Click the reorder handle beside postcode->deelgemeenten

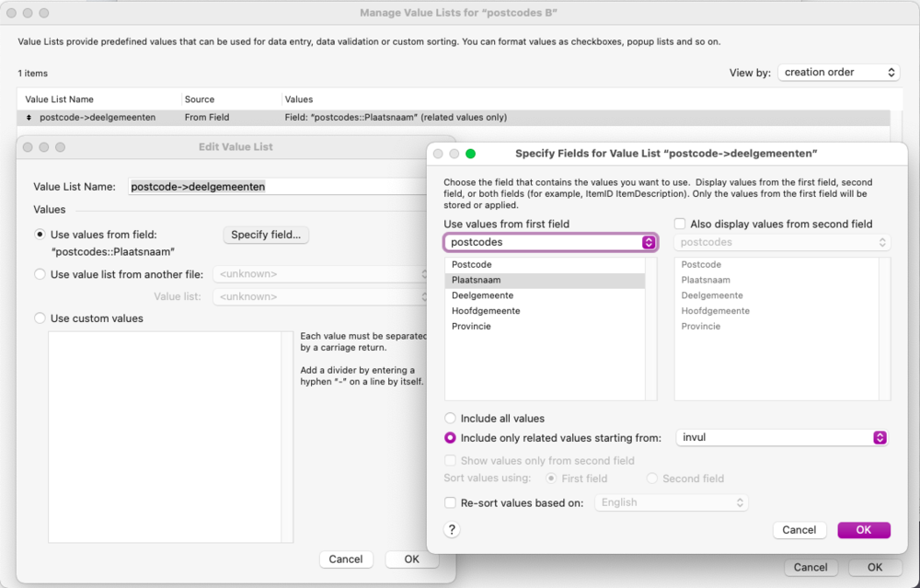(29, 118)
